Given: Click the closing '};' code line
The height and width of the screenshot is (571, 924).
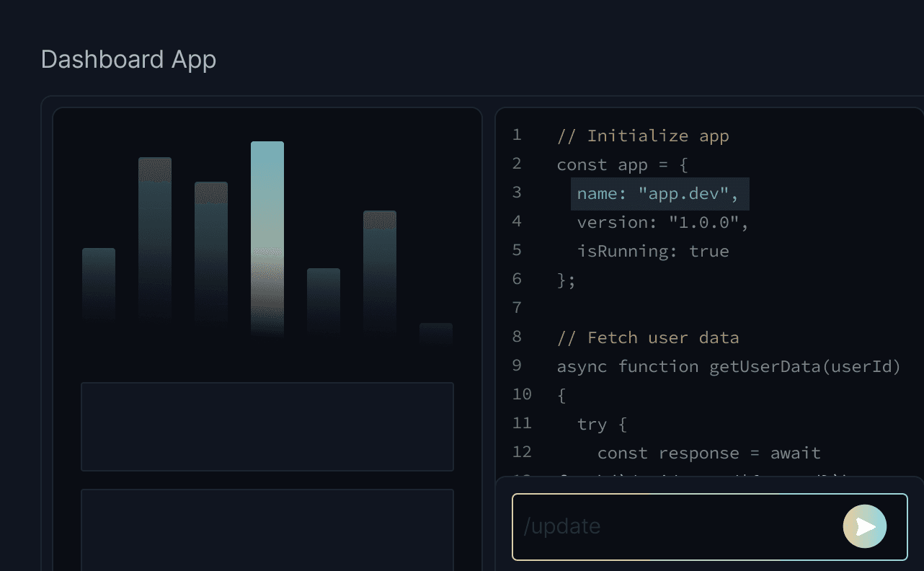Looking at the screenshot, I should point(567,280).
